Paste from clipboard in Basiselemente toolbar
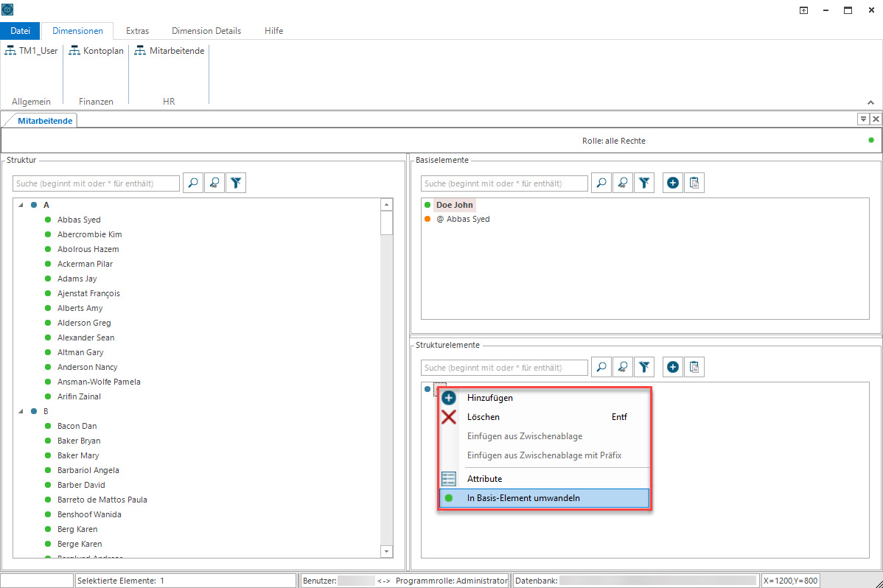 [x=694, y=183]
